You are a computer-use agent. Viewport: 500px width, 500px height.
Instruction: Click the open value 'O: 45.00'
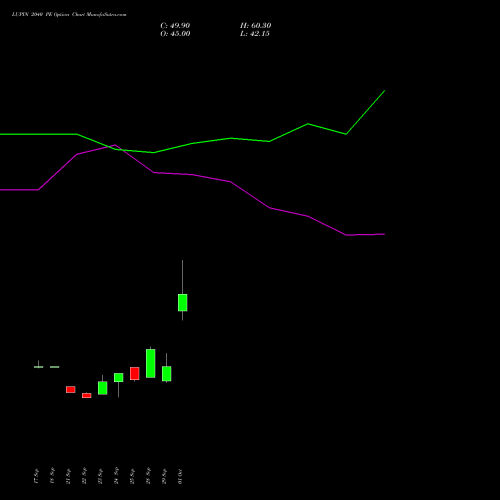(175, 34)
